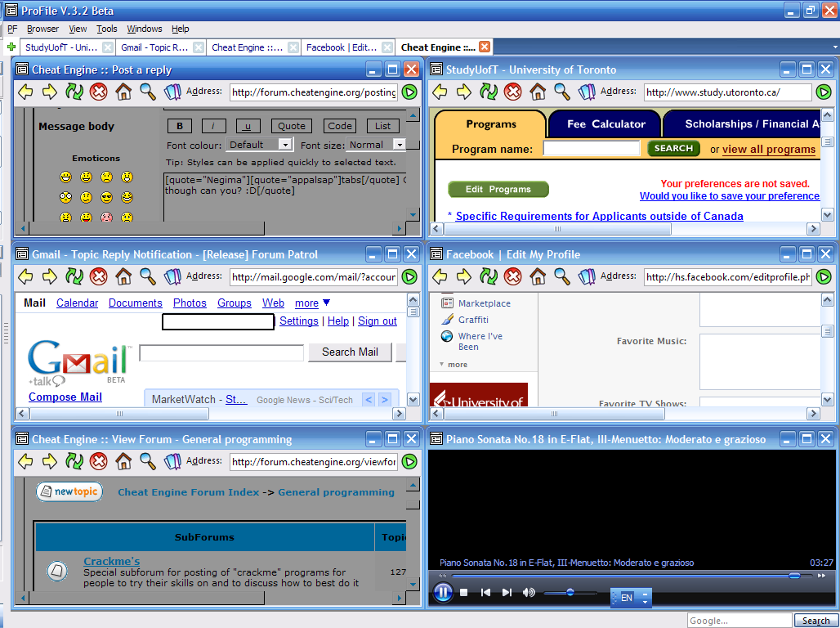Stop the media player playback

(x=464, y=593)
